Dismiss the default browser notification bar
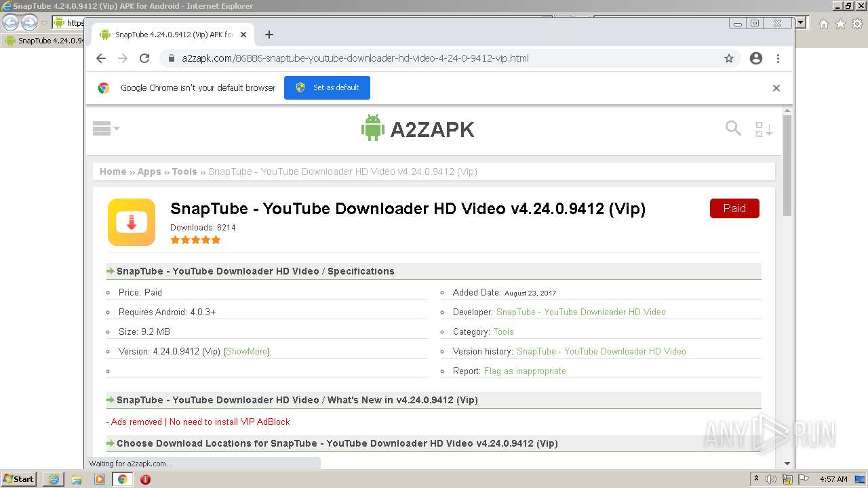The width and height of the screenshot is (868, 488). (776, 88)
